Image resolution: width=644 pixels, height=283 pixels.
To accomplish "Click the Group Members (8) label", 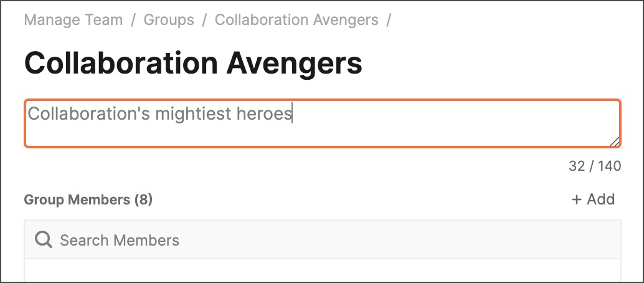I will click(88, 200).
